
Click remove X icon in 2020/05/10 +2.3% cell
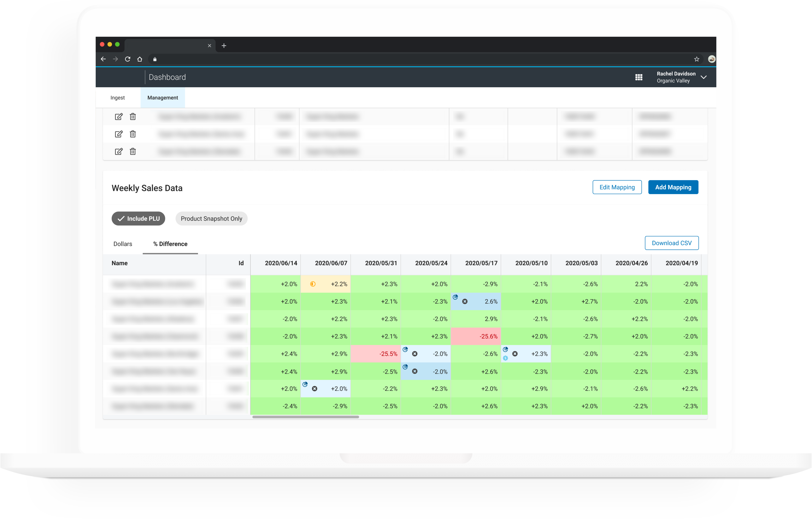(x=515, y=354)
